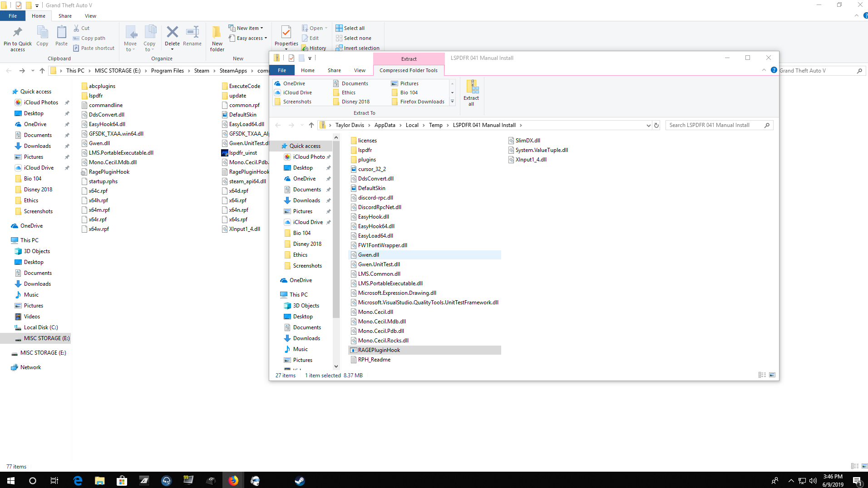Click Temp in LSPDFR address breadcrumb

coord(435,125)
